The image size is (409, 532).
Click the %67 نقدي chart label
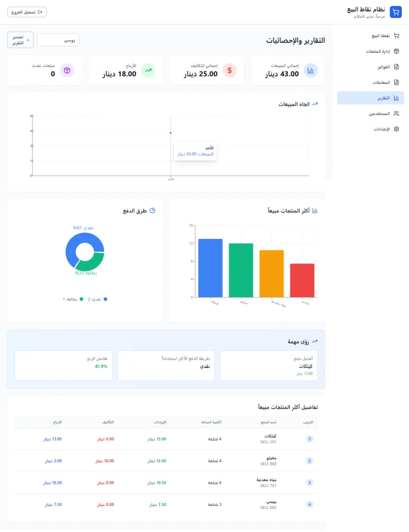(83, 228)
